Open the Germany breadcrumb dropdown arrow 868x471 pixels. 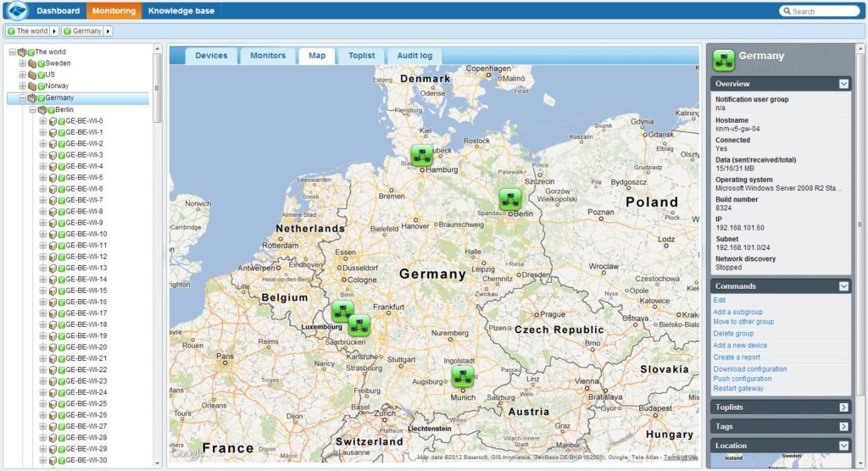click(108, 31)
